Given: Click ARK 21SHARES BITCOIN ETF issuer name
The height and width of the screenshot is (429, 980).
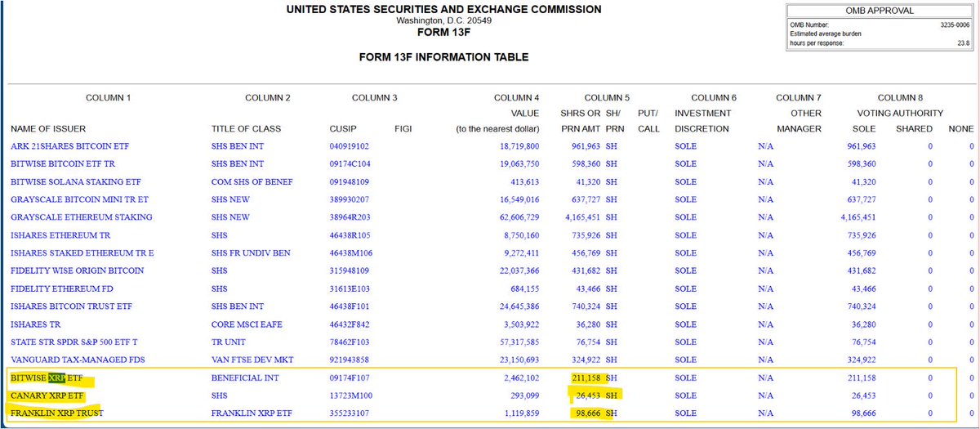Looking at the screenshot, I should [x=69, y=146].
